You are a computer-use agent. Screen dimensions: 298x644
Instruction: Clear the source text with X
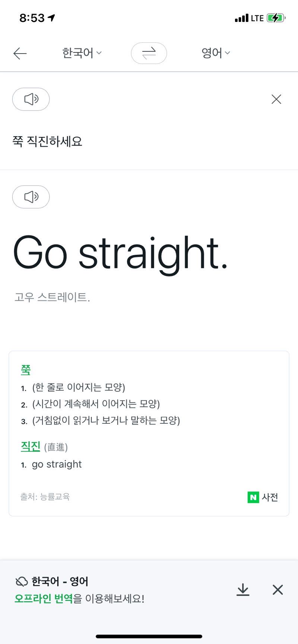pyautogui.click(x=276, y=99)
